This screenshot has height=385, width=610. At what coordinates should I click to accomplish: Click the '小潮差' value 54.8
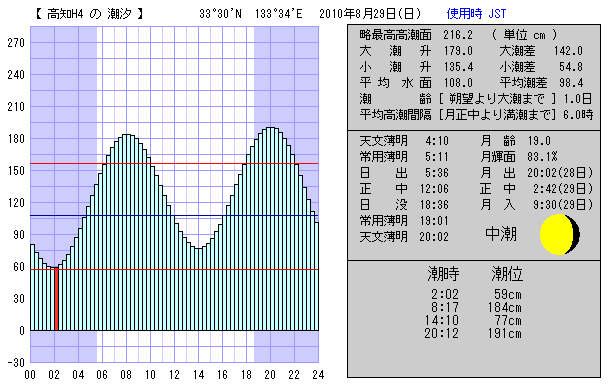(571, 67)
